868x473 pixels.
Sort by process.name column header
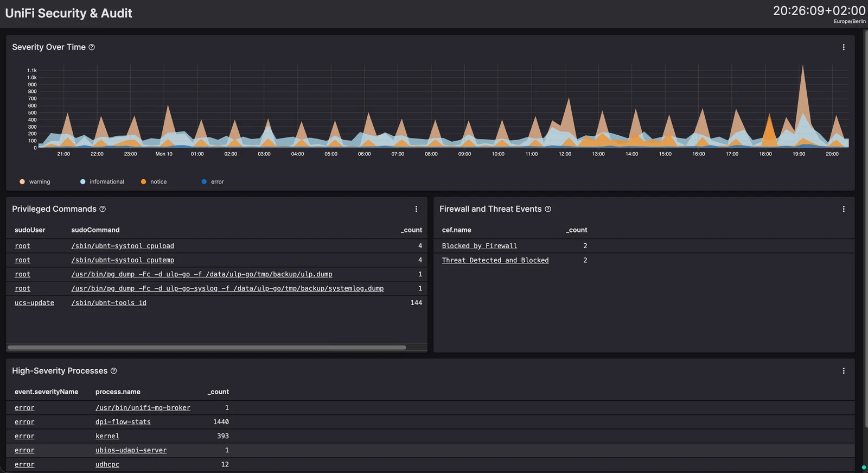pyautogui.click(x=118, y=392)
